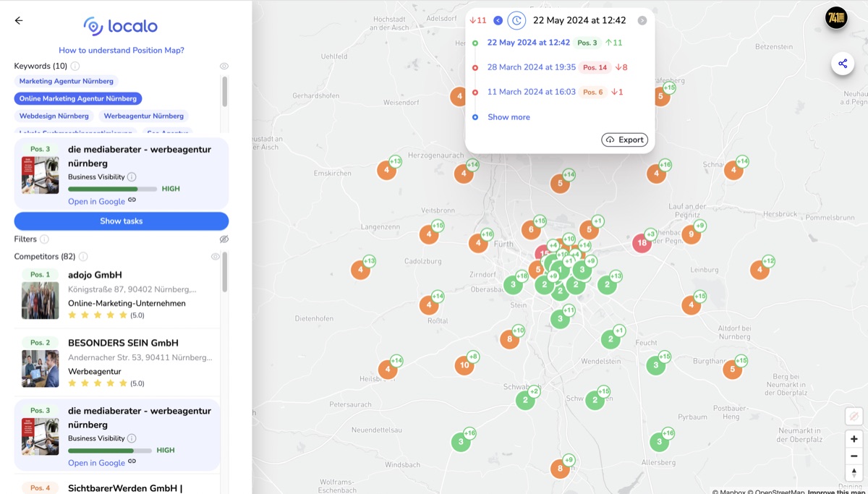The width and height of the screenshot is (868, 494).
Task: Select the map marker 8 with +9
Action: tap(560, 469)
